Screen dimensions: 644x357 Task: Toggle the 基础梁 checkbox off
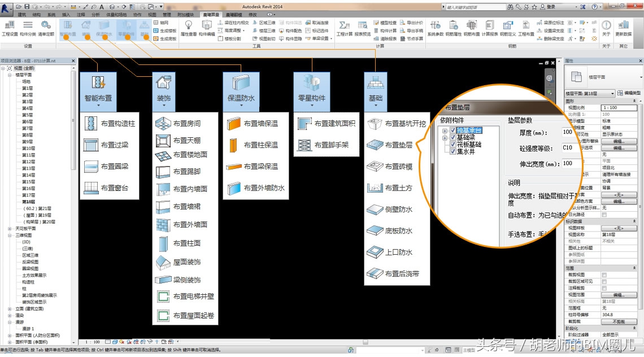(x=454, y=137)
